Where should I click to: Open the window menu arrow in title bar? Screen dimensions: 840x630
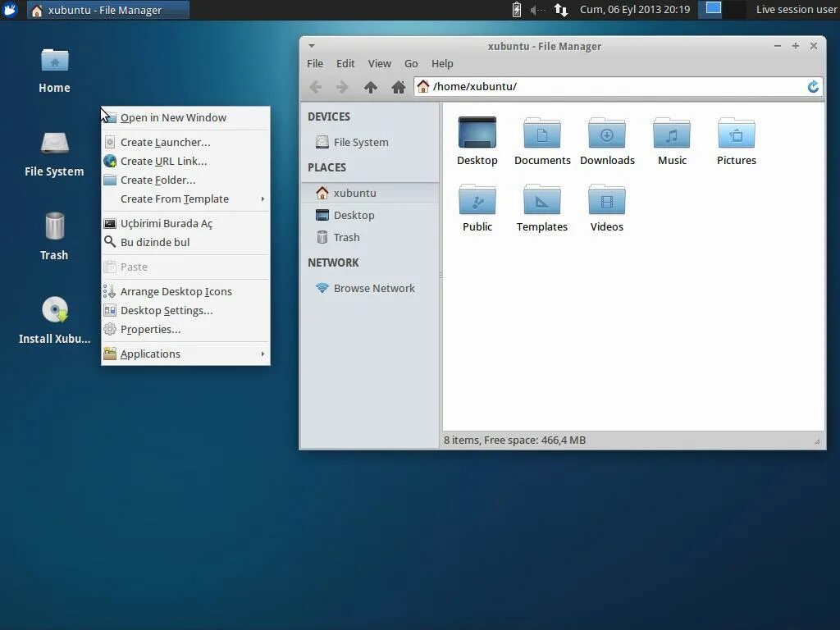click(312, 46)
